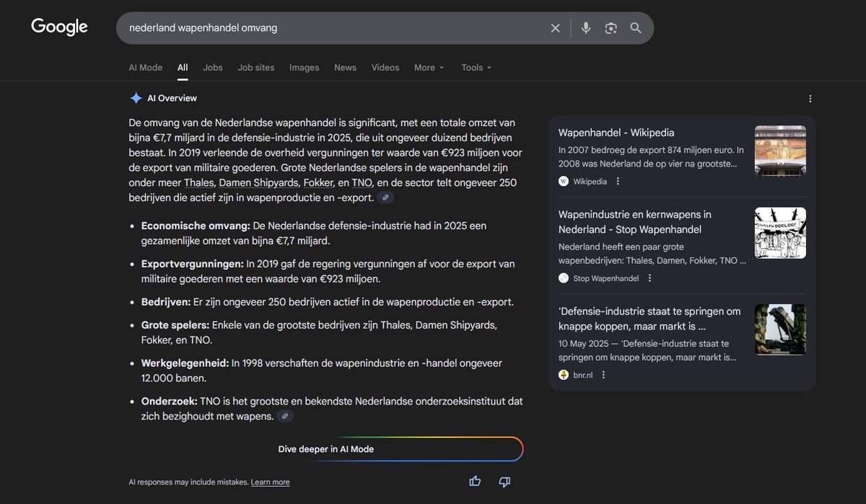The height and width of the screenshot is (504, 866).
Task: Click link chip after first summary paragraph
Action: (x=385, y=198)
